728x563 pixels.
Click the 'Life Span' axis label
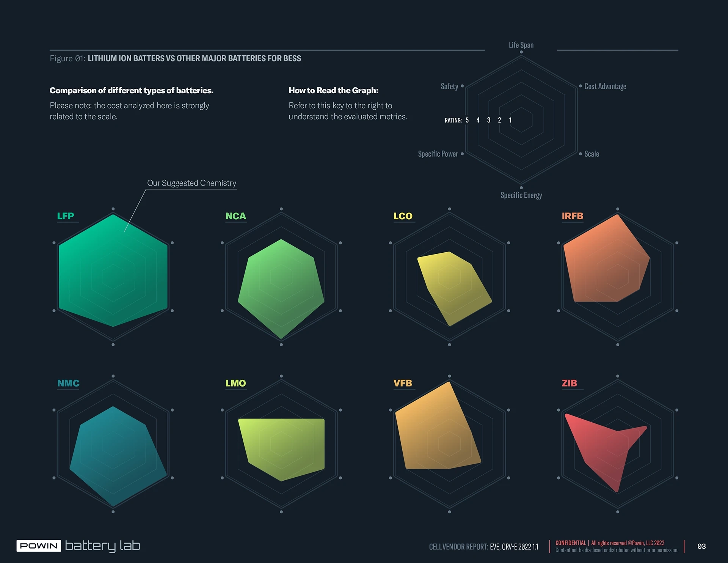(521, 45)
